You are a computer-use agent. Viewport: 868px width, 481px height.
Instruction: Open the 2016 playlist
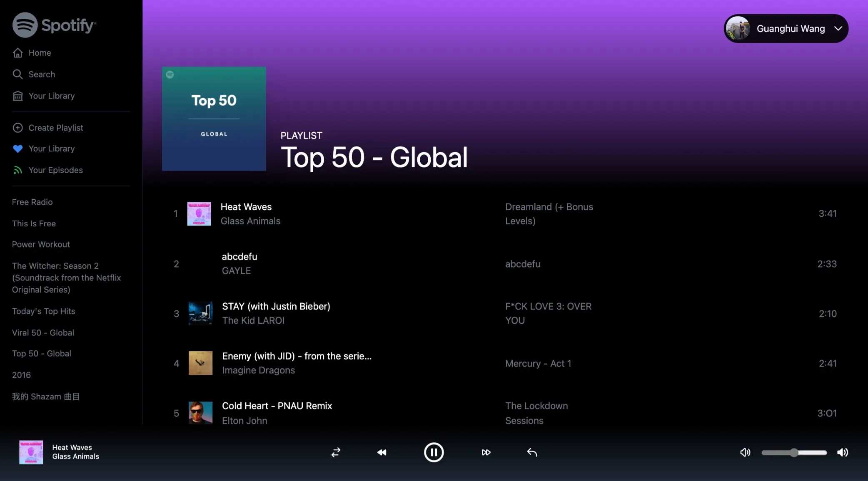point(21,375)
